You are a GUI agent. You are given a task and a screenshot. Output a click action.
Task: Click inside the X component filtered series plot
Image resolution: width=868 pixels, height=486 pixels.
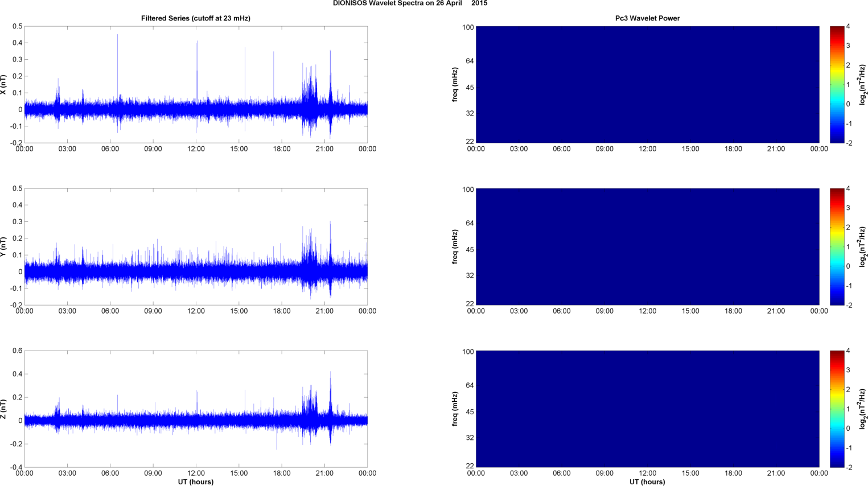[x=196, y=85]
